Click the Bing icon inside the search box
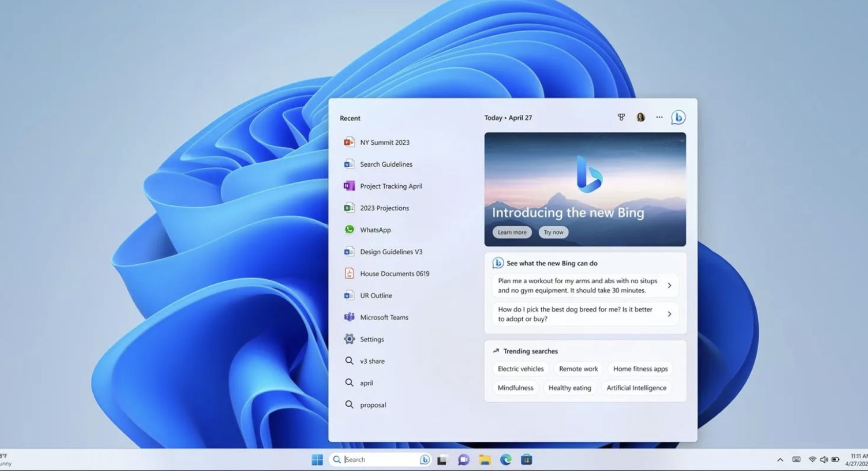868x471 pixels. click(425, 459)
